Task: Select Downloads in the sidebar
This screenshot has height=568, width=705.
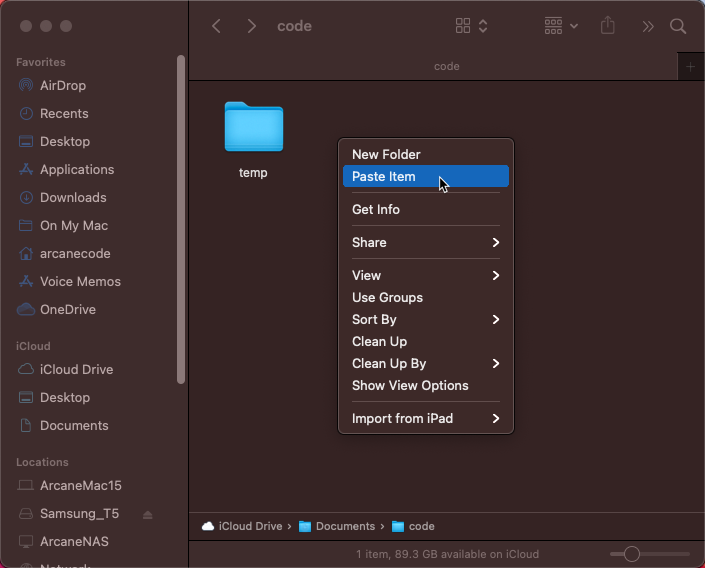Action: coord(72,197)
